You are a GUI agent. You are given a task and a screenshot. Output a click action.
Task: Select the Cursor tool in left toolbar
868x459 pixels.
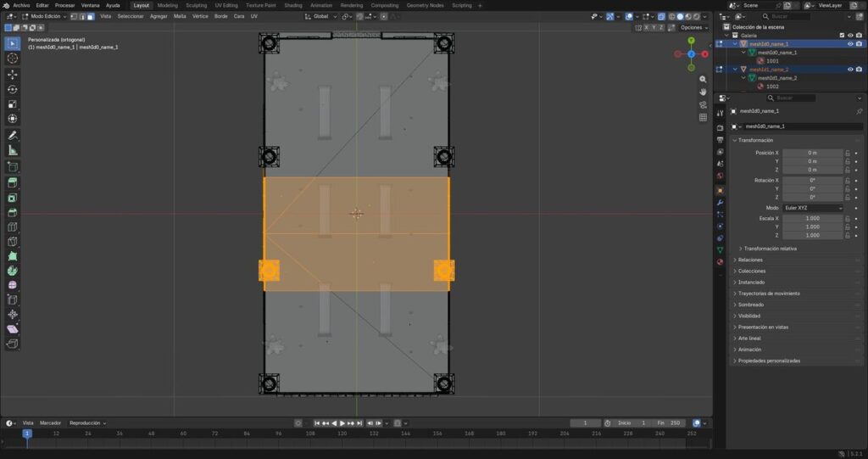[13, 59]
